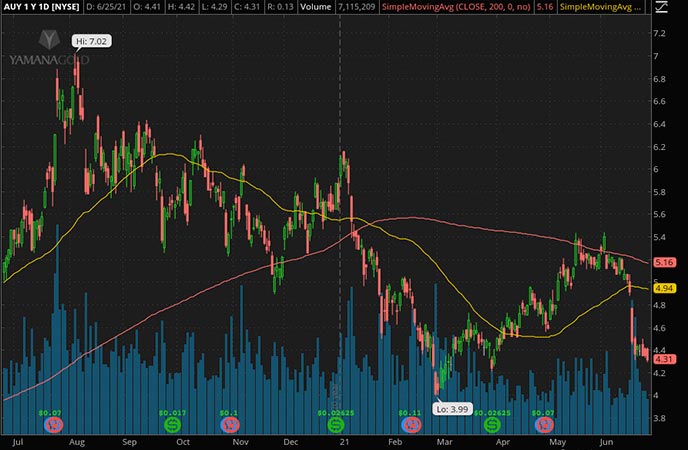
Task: Click the AUY 1 Y 1D [NYSE] symbol label
Action: pos(42,7)
